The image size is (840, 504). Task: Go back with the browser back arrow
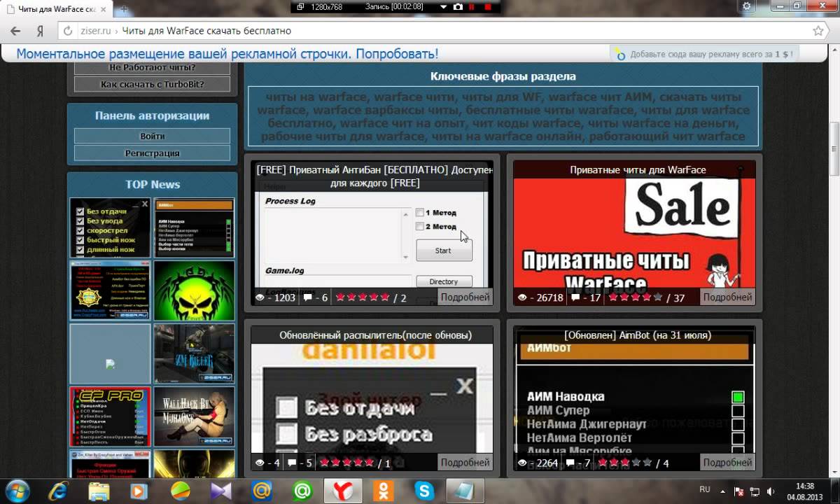pyautogui.click(x=15, y=31)
